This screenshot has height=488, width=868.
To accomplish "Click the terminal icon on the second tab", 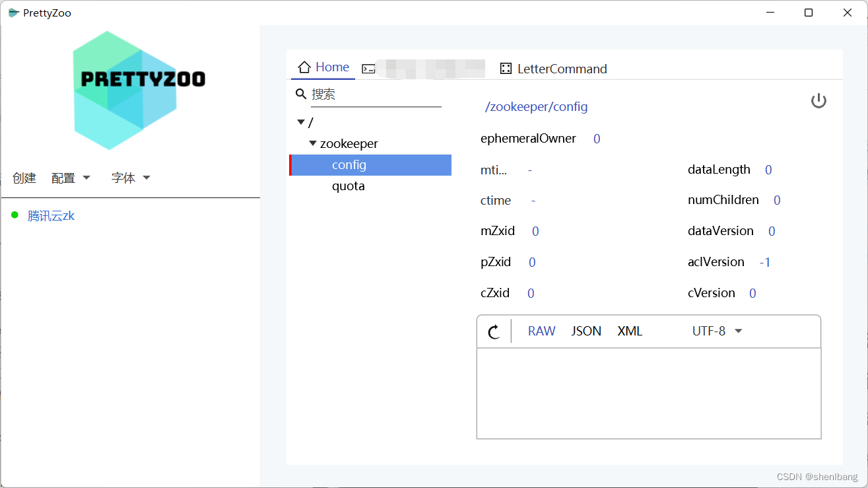I will 370,68.
